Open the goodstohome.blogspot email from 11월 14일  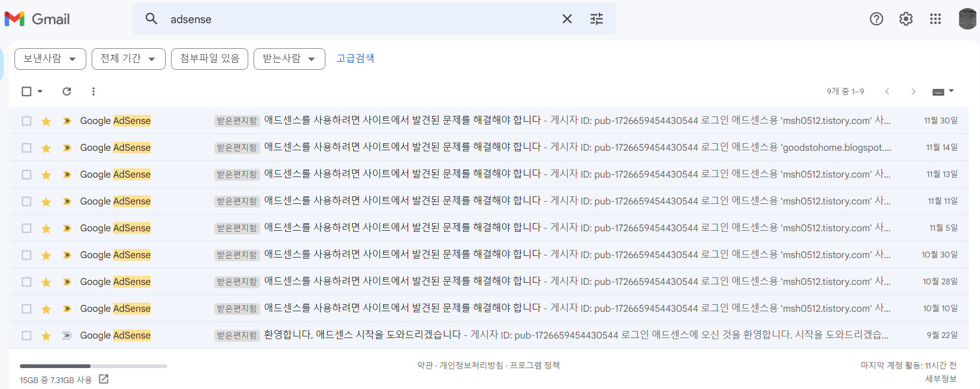(x=489, y=148)
